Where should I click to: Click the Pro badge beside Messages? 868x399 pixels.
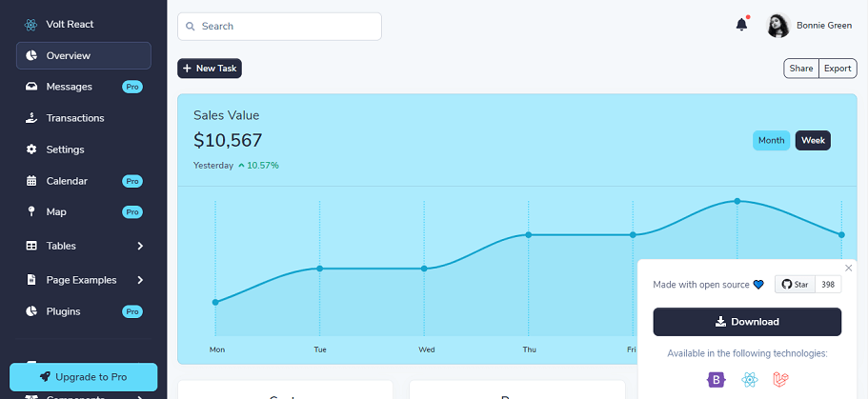point(132,87)
